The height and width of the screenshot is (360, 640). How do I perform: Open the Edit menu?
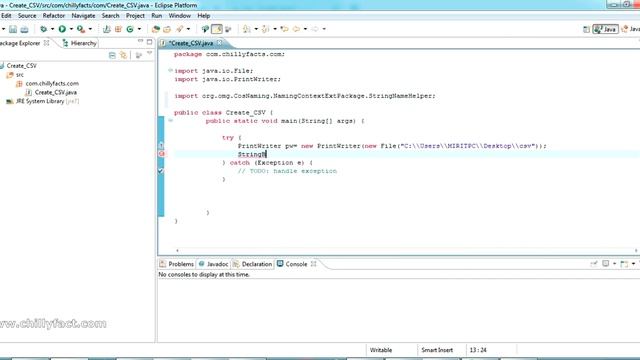6,16
